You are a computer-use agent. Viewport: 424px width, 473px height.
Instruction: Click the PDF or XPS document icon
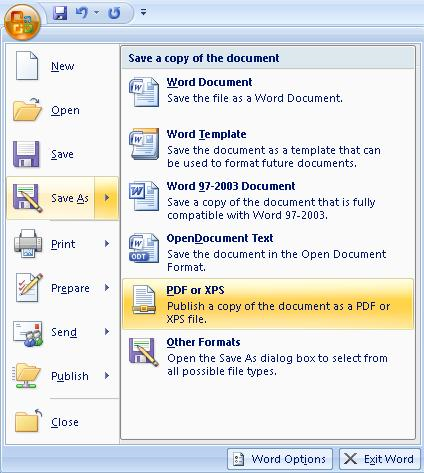(144, 300)
